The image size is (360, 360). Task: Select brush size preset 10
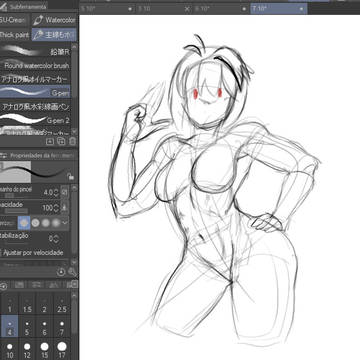click(x=10, y=350)
